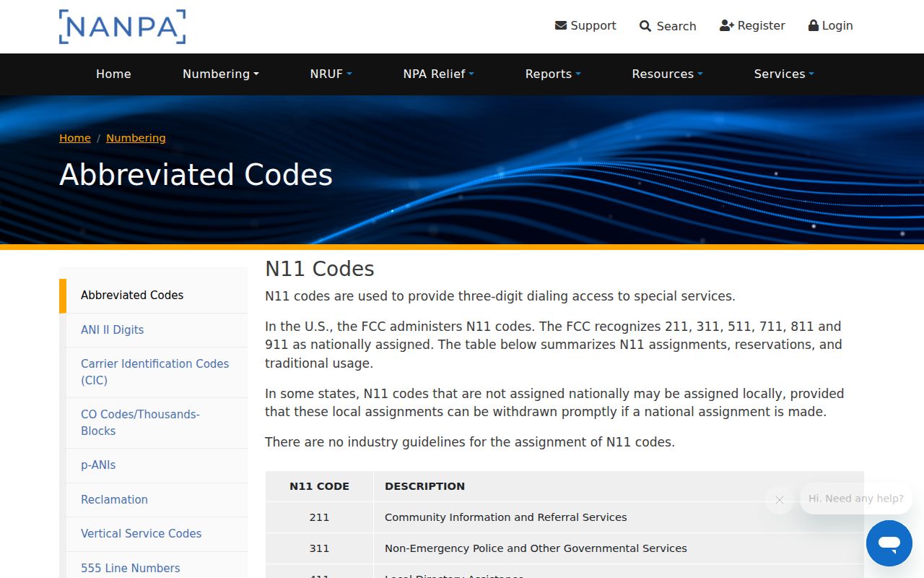Open Reclamation sidebar item
924x578 pixels.
[157, 500]
